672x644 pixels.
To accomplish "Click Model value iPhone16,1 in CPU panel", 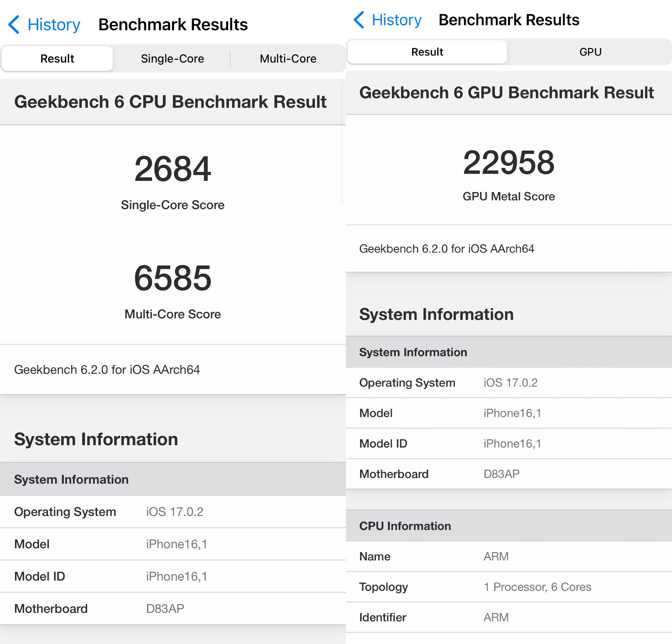I will tap(177, 544).
